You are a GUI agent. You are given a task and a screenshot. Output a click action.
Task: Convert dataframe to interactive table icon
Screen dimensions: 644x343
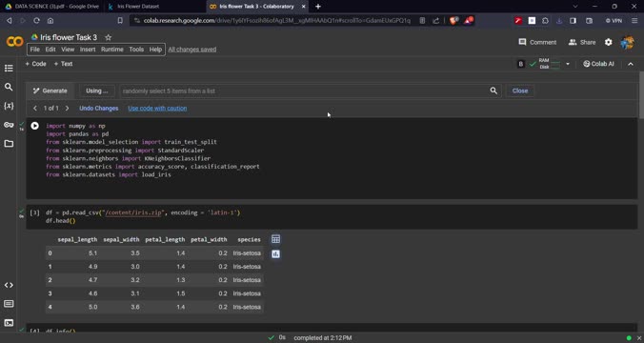click(275, 239)
